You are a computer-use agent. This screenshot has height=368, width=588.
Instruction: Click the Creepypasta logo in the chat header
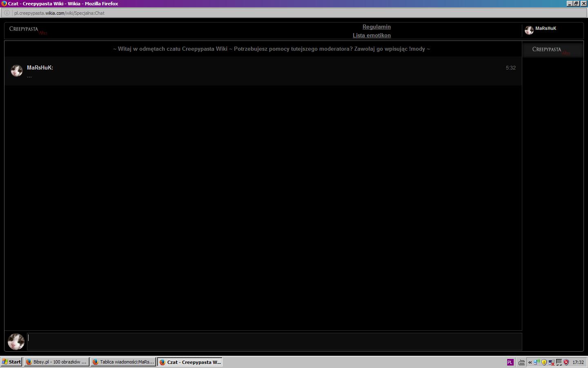coord(28,30)
